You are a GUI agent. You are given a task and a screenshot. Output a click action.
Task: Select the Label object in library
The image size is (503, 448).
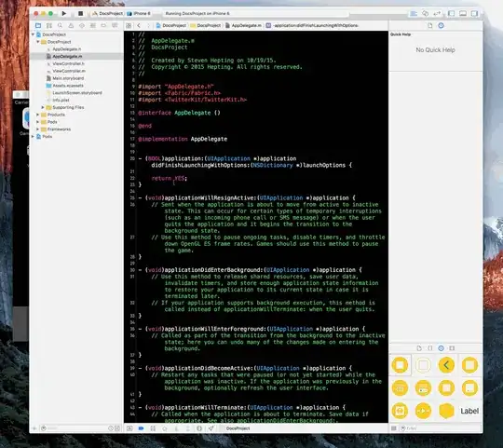(x=469, y=411)
